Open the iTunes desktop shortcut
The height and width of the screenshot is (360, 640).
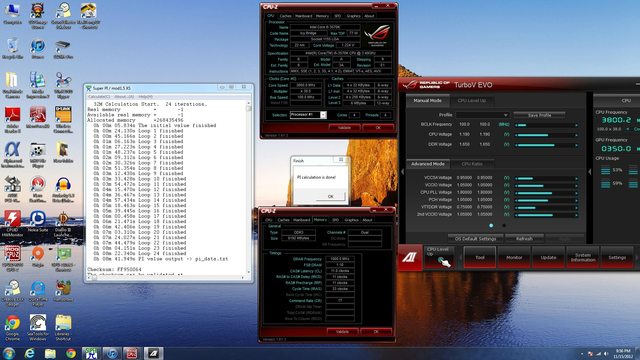pos(38,49)
